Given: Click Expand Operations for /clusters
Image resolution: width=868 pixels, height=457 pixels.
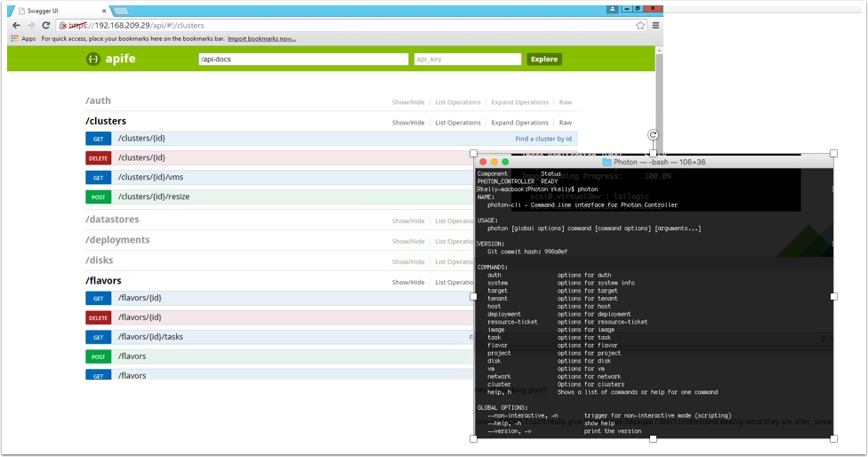Looking at the screenshot, I should point(519,123).
